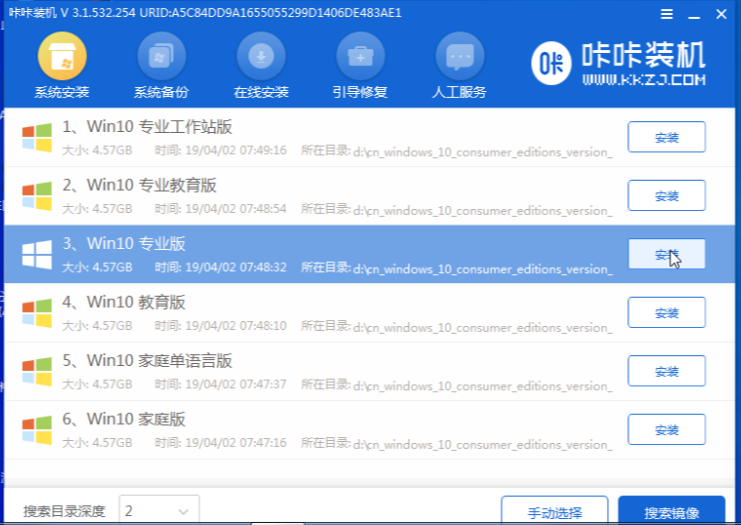Install Win10 专业工作站版

(x=666, y=137)
